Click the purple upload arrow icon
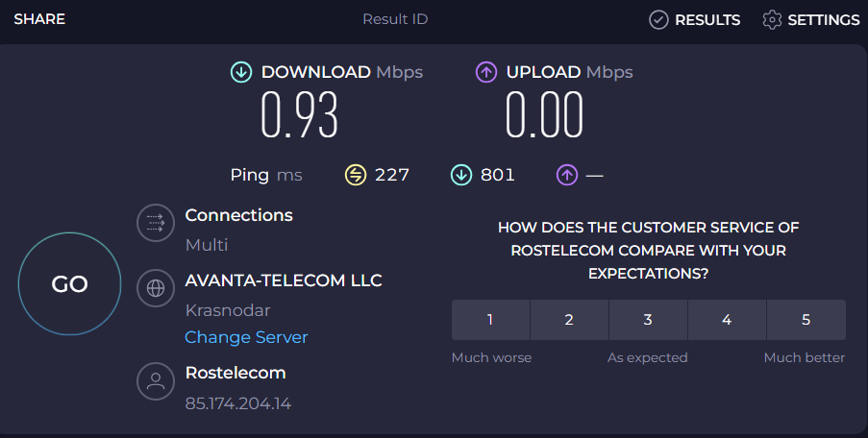This screenshot has height=438, width=868. pos(486,72)
